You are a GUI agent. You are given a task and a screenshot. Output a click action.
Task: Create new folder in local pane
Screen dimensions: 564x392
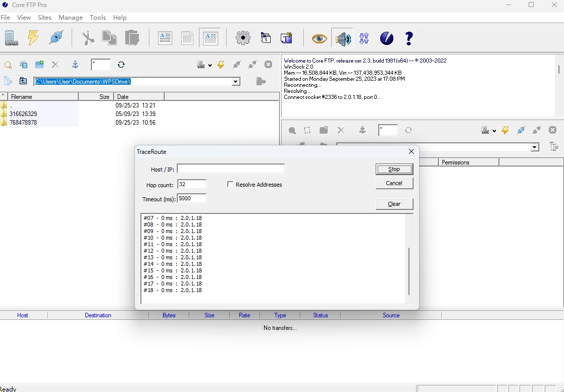[39, 65]
